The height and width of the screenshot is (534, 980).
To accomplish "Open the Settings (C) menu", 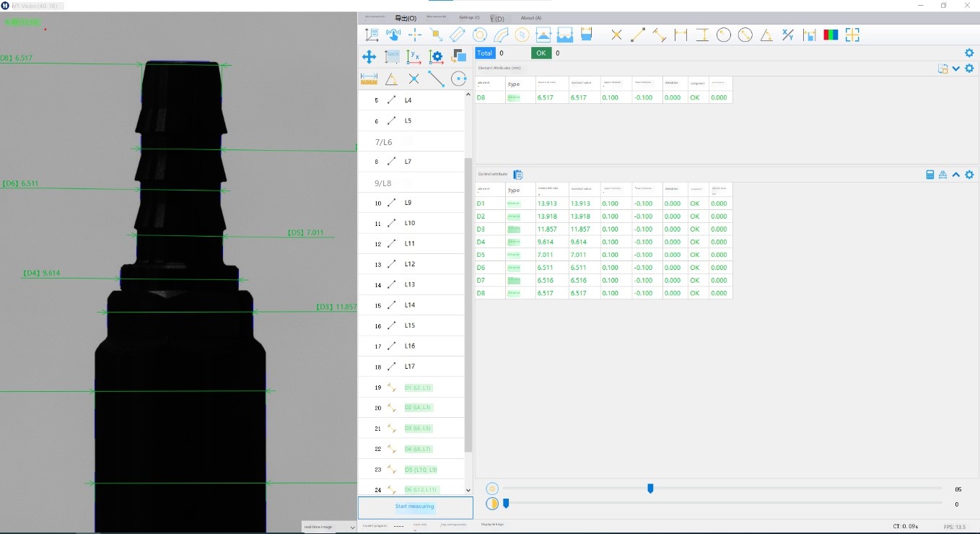I will (469, 17).
